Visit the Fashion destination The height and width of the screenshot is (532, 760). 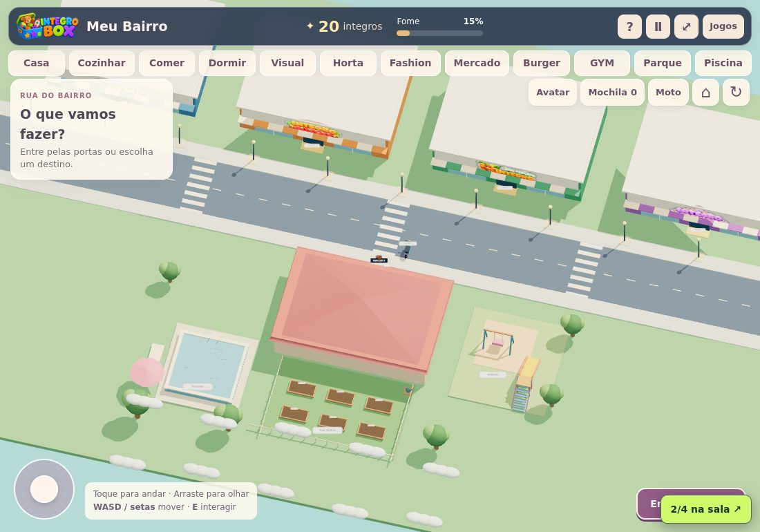click(x=410, y=63)
